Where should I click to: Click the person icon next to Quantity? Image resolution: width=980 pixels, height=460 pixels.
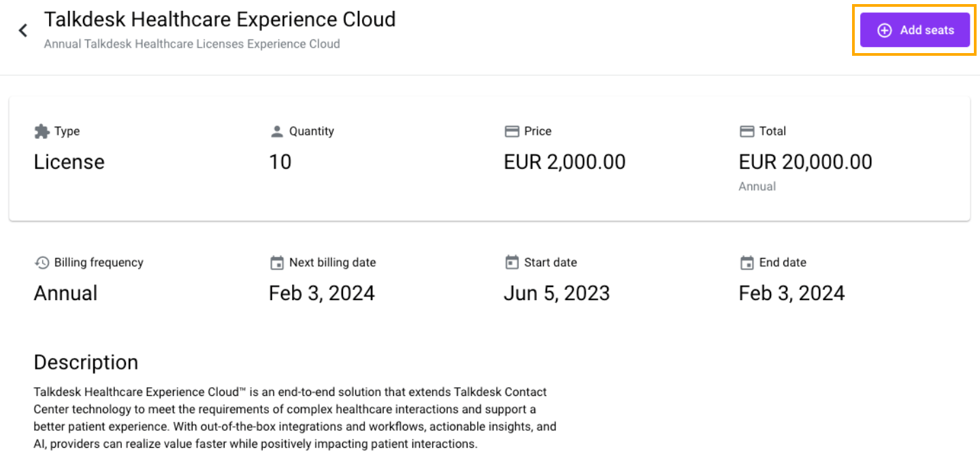pyautogui.click(x=278, y=131)
